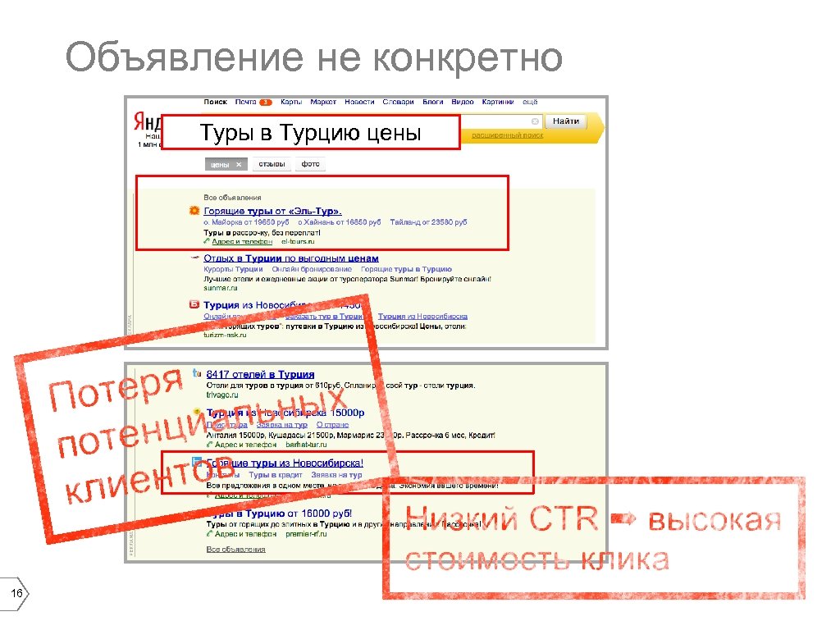
Task: Click the blue favicon of Горящие туры из Новосибирска
Action: (196, 462)
